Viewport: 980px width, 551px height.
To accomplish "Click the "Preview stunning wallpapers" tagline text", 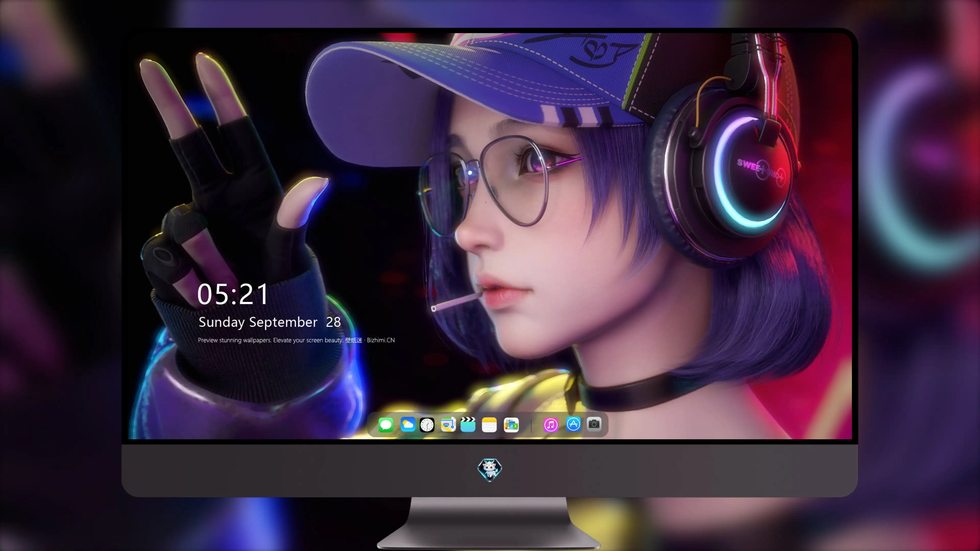I will coord(296,340).
